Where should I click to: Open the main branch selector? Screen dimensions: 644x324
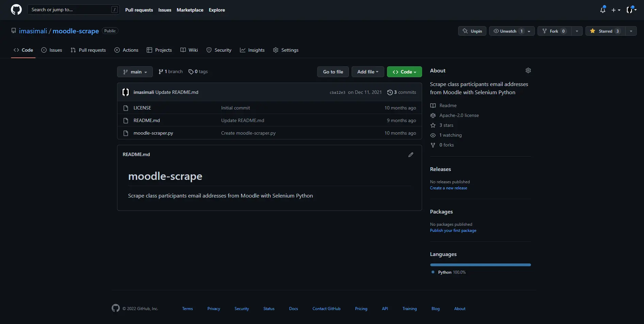click(x=135, y=72)
